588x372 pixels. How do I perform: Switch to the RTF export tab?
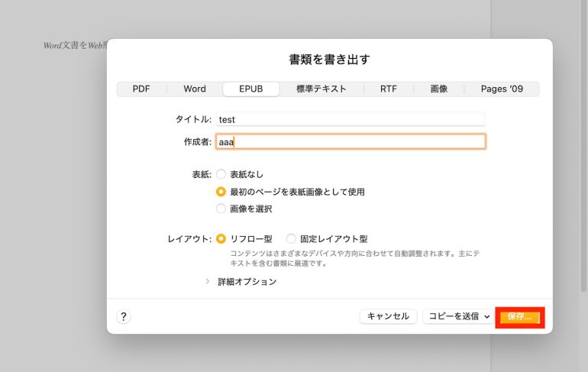pyautogui.click(x=389, y=89)
